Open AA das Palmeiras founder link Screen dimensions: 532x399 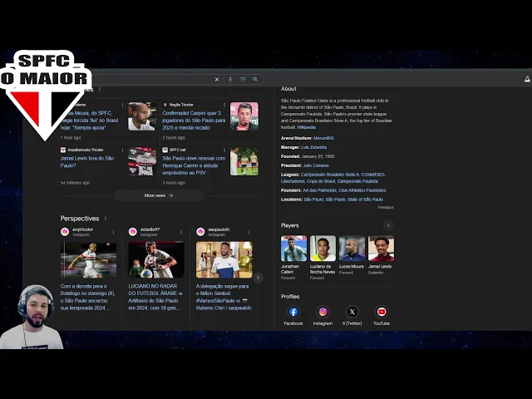[x=319, y=190]
